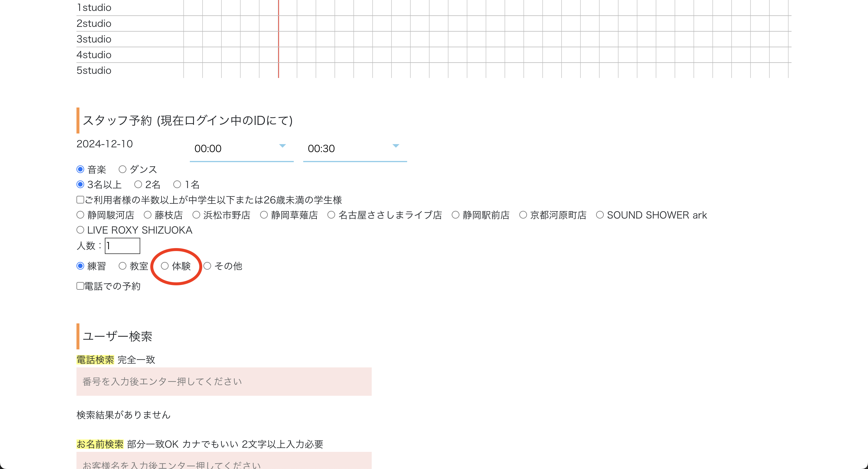The width and height of the screenshot is (868, 469).
Task: Enable 電話での予約 checkbox
Action: [x=80, y=286]
